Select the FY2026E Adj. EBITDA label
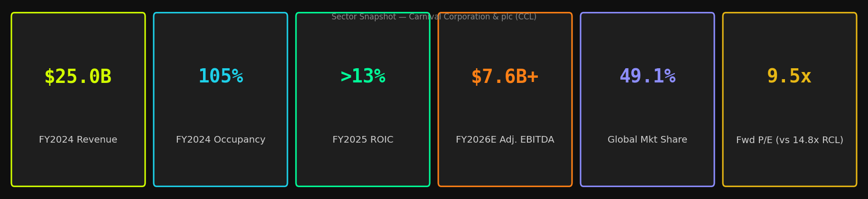The width and height of the screenshot is (868, 199). coord(505,140)
